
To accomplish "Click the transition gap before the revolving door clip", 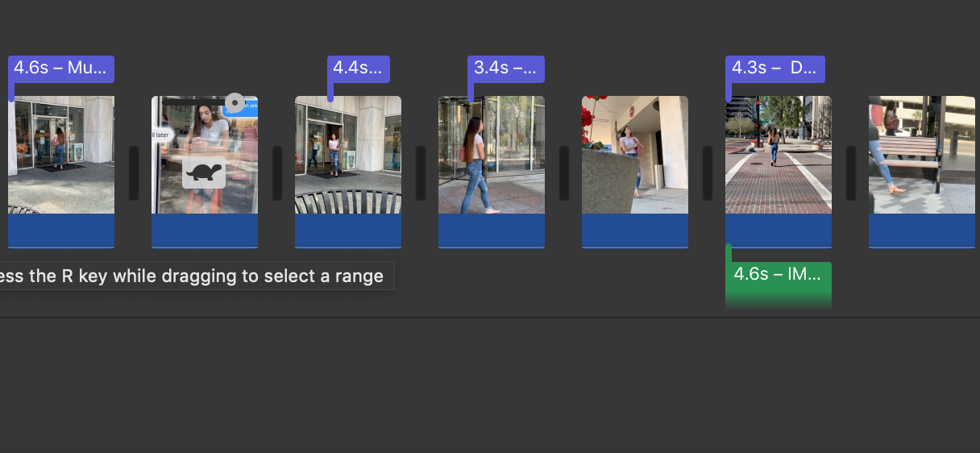I will tap(421, 172).
